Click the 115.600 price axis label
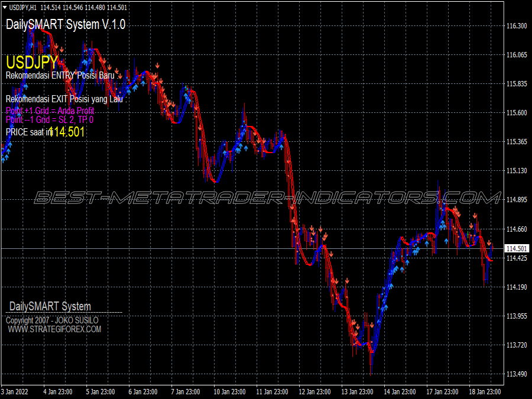The width and height of the screenshot is (532, 399). click(517, 113)
